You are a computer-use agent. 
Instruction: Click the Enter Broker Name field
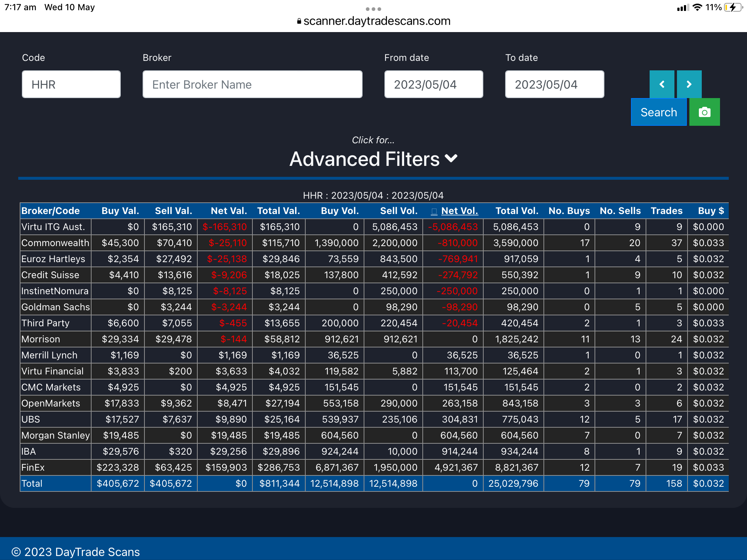click(x=252, y=84)
